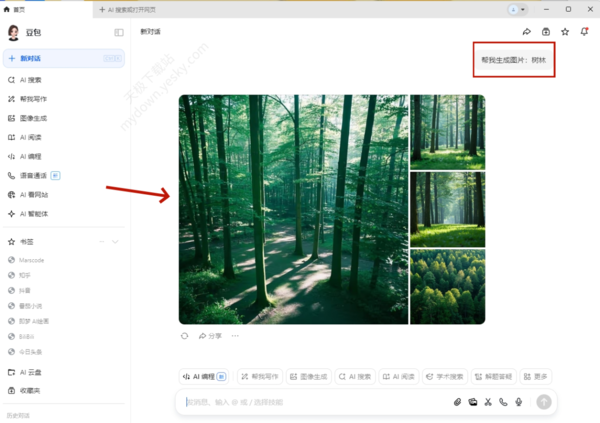Open the account dropdown in the title bar
600x423 pixels.
[x=518, y=10]
